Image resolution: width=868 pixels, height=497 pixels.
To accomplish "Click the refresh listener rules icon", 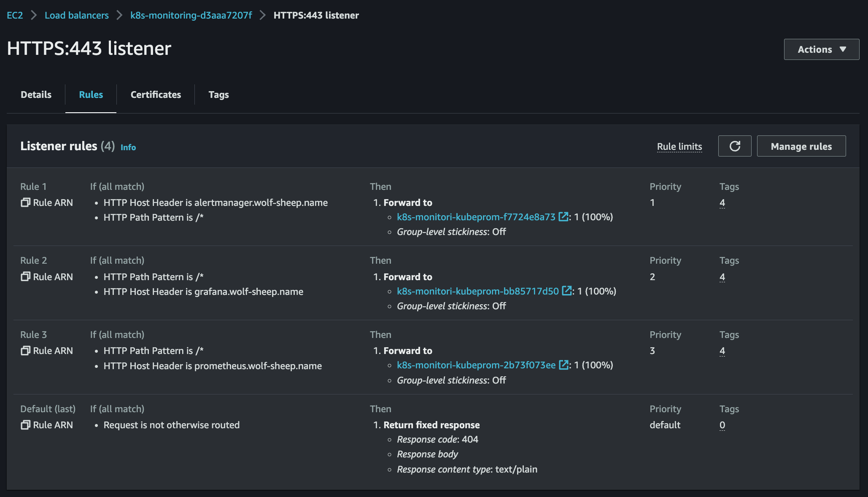I will (x=734, y=146).
